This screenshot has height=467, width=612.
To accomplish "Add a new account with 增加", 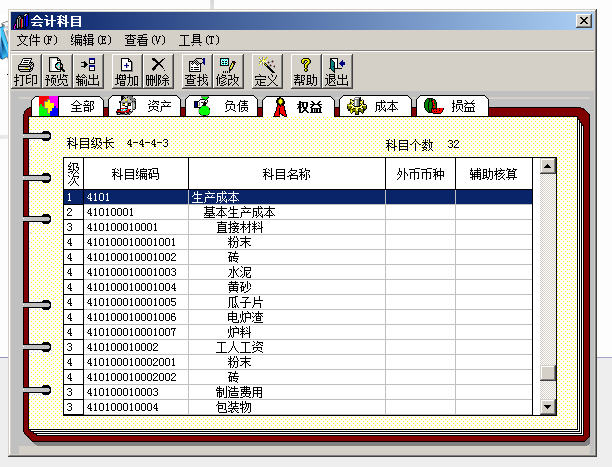I will click(127, 71).
